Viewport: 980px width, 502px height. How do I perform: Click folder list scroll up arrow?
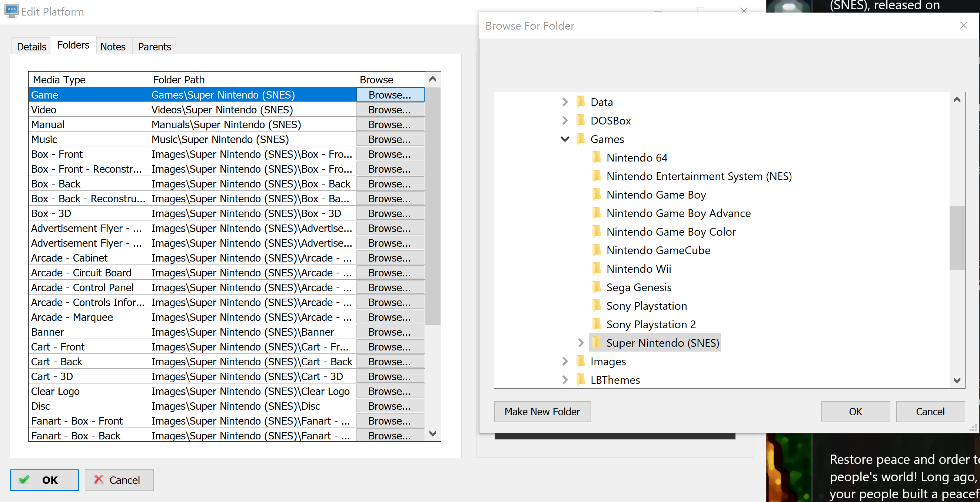432,79
